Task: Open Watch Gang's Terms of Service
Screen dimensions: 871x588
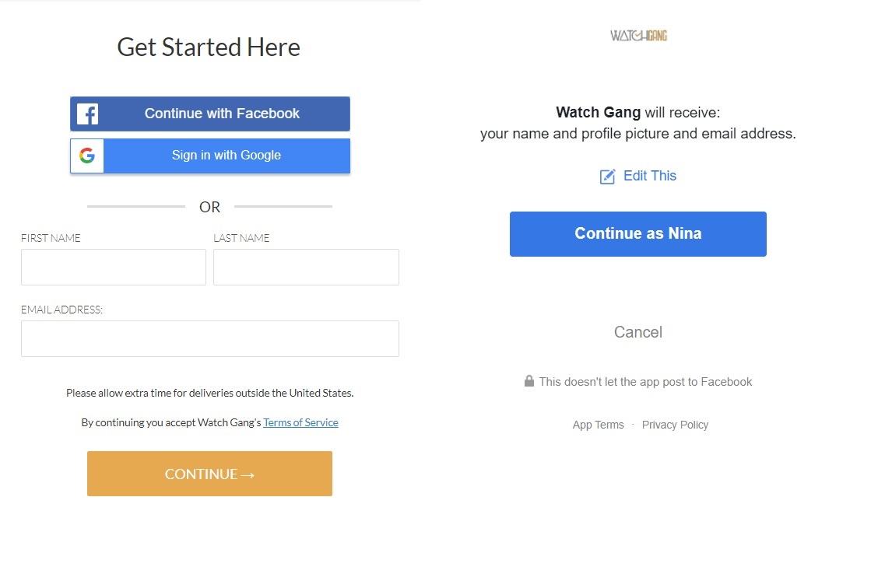Action: tap(300, 422)
